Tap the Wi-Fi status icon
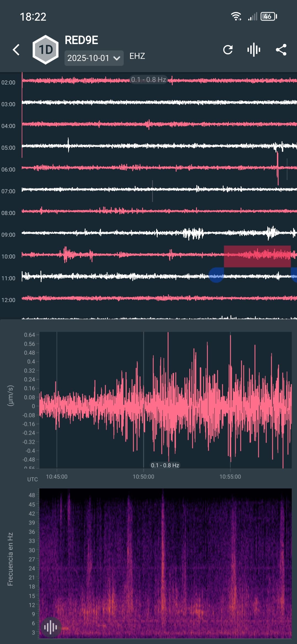The height and width of the screenshot is (644, 297). (x=236, y=17)
